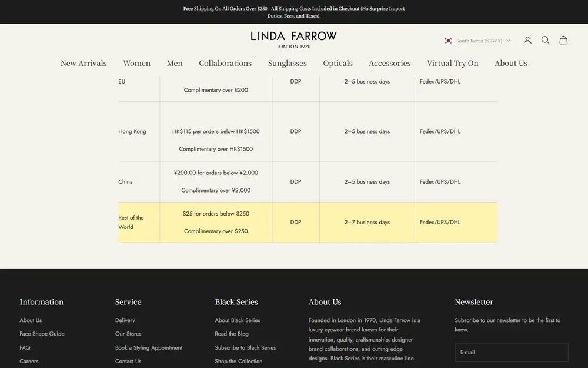
Task: Click the South Korea flag icon
Action: pos(448,41)
